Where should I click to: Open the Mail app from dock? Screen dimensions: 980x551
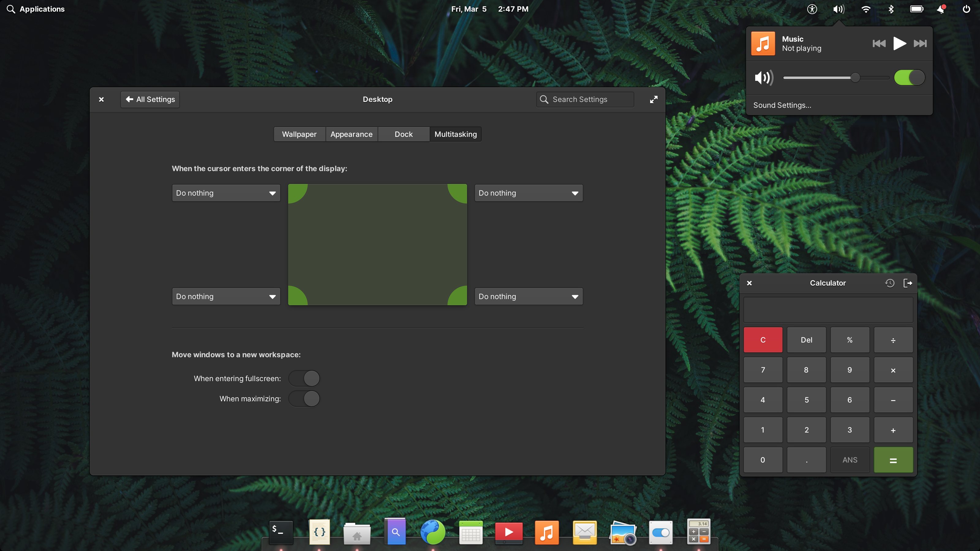[x=585, y=532]
